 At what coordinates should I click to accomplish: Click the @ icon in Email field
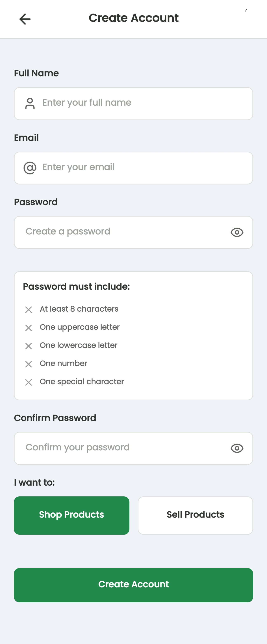tap(30, 168)
